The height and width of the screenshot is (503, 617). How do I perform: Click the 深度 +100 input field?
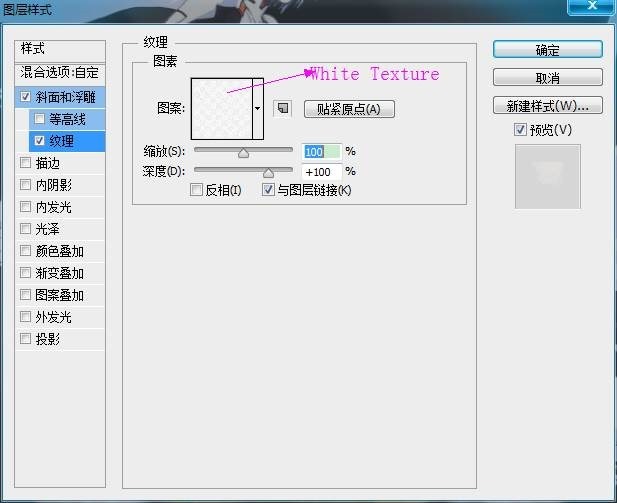[x=321, y=172]
